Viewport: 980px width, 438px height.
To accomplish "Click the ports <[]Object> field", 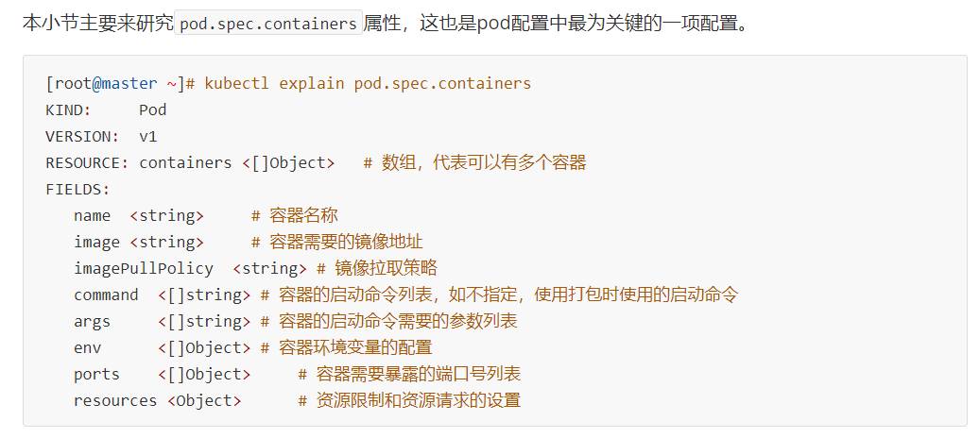I will [x=162, y=375].
